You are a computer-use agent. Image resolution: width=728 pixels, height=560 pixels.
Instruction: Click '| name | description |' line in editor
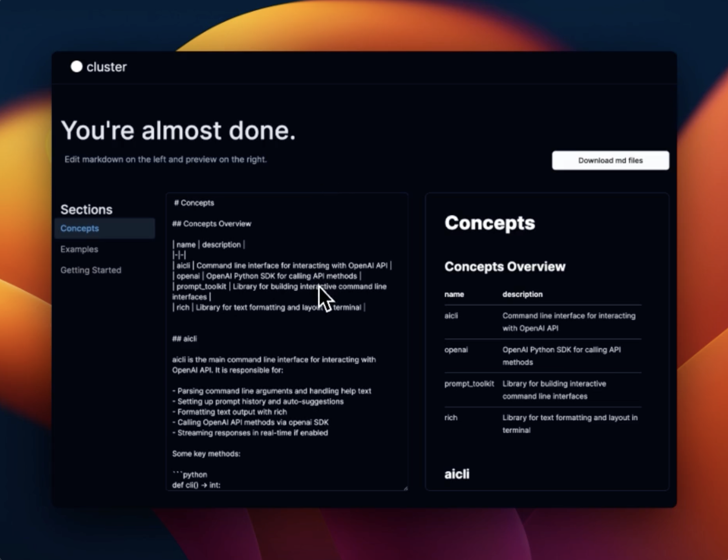click(x=209, y=244)
